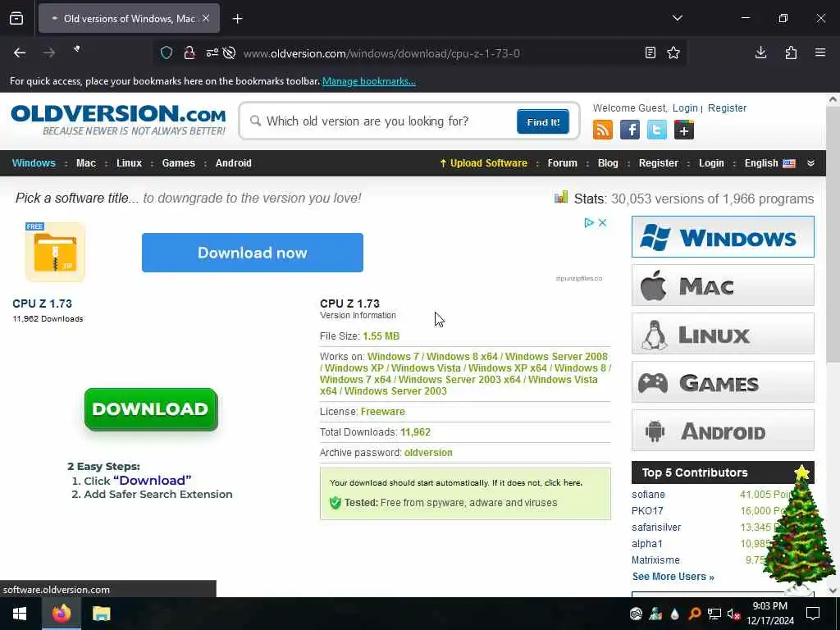
Task: Open the extensions puzzle icon
Action: click(x=791, y=52)
